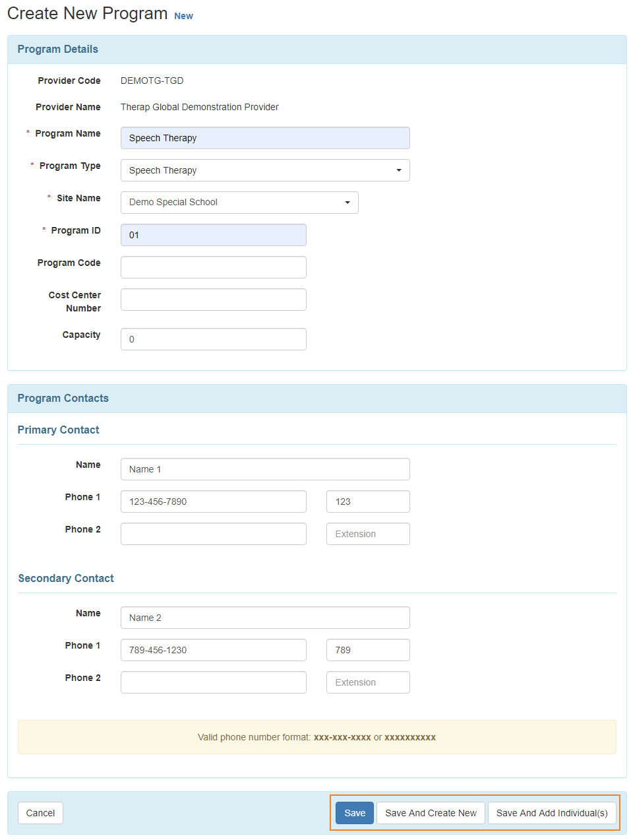The width and height of the screenshot is (631, 840).
Task: Click the Primary Contact heading
Action: [58, 430]
